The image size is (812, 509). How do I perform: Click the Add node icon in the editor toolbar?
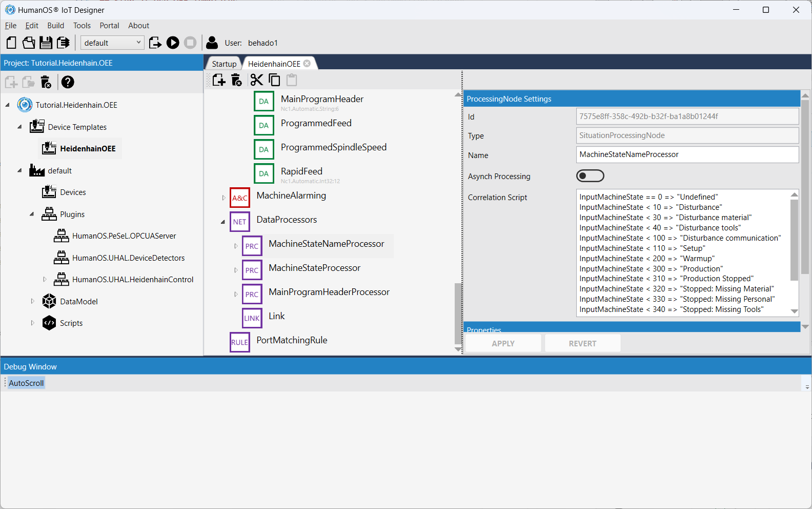point(219,80)
